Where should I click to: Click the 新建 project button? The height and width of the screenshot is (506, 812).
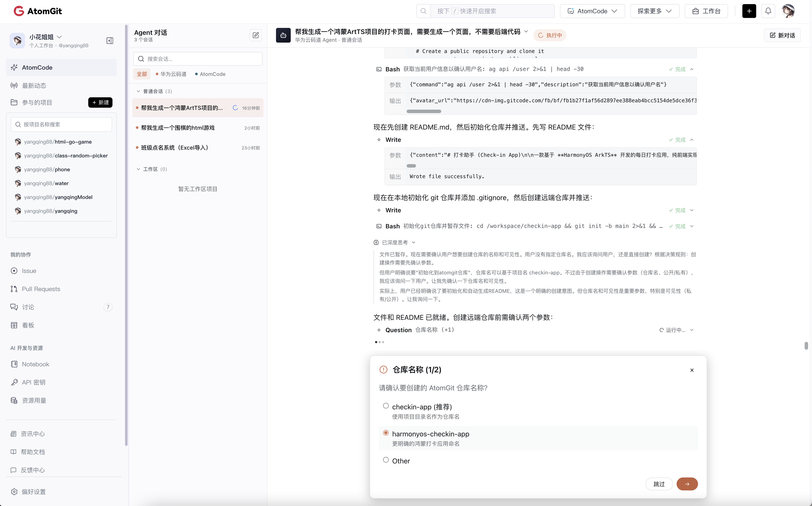(100, 102)
